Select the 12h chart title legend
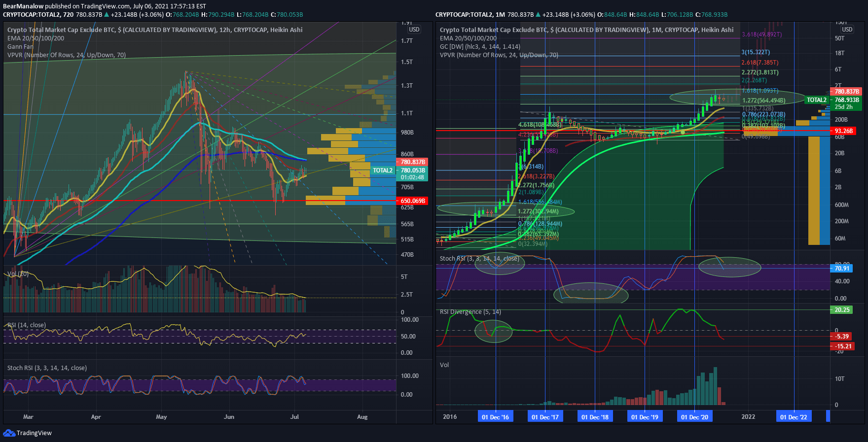The width and height of the screenshot is (868, 442). 155,30
